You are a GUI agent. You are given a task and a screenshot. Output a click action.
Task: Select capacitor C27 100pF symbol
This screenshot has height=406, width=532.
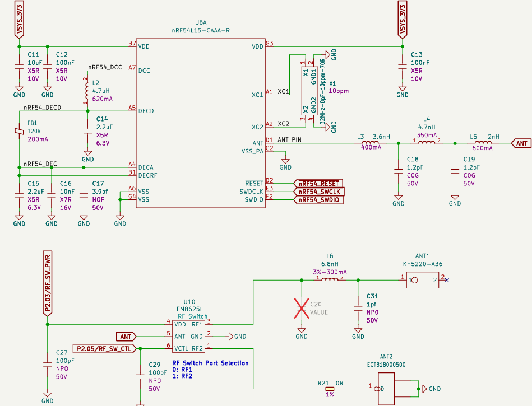point(48,365)
